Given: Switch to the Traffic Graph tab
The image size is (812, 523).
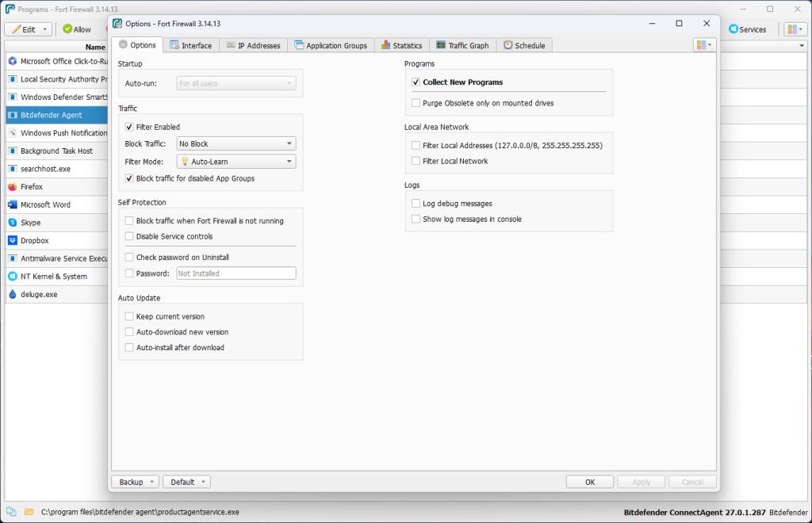Looking at the screenshot, I should click(463, 45).
